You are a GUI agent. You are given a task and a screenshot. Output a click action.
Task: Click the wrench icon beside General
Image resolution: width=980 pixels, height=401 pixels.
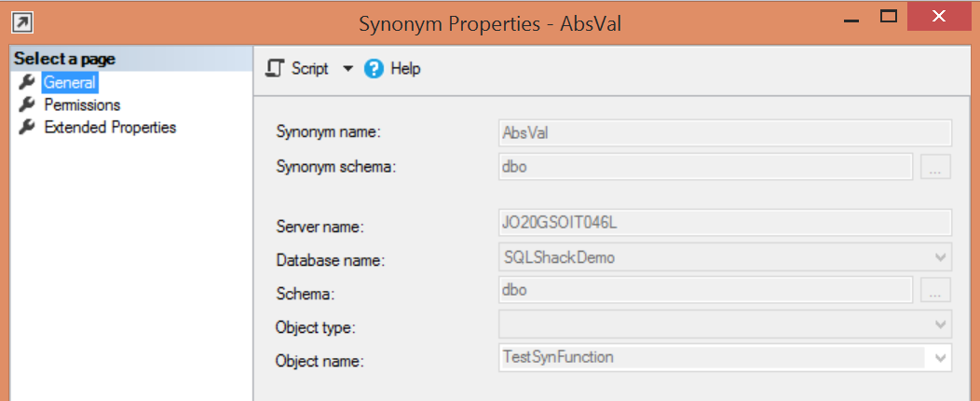(27, 83)
